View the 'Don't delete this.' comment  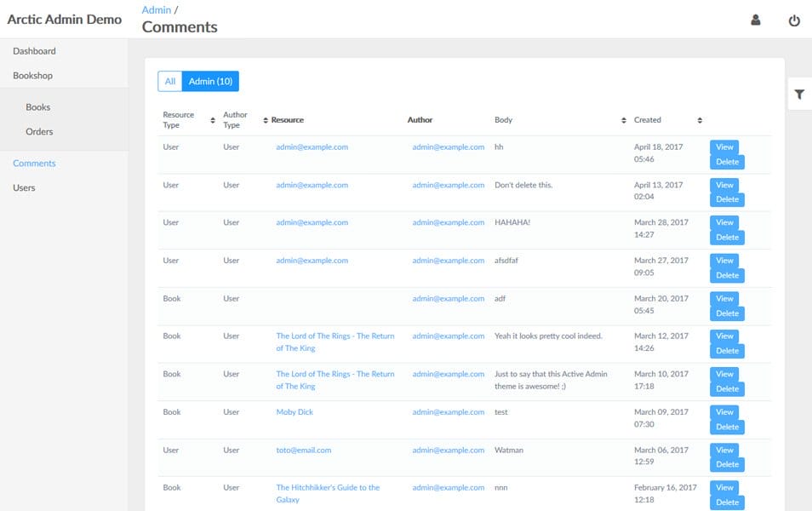click(724, 185)
